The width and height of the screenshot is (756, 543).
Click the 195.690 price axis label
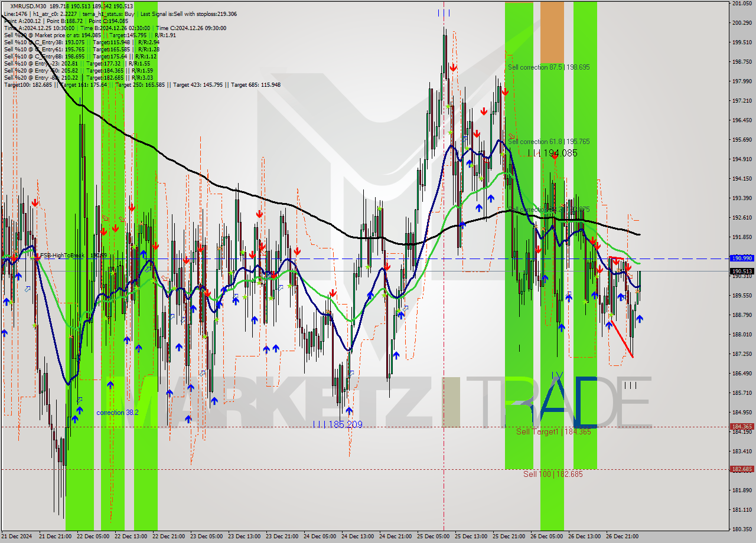coord(743,140)
